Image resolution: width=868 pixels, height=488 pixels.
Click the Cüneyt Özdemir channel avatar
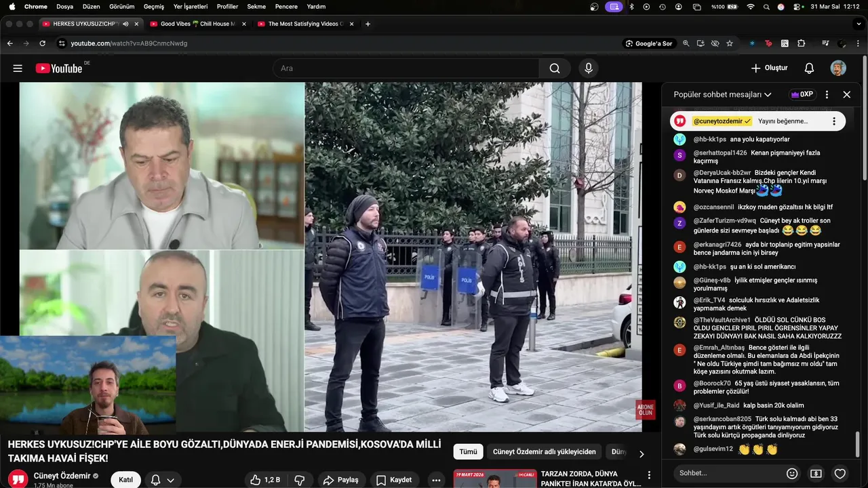(18, 479)
